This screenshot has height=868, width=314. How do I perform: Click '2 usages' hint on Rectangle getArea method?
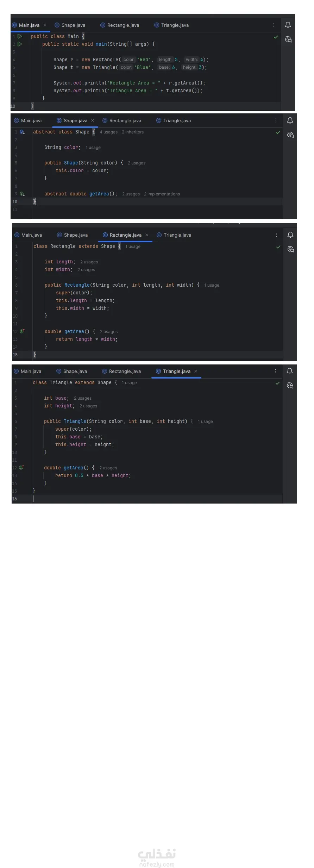[x=109, y=332]
